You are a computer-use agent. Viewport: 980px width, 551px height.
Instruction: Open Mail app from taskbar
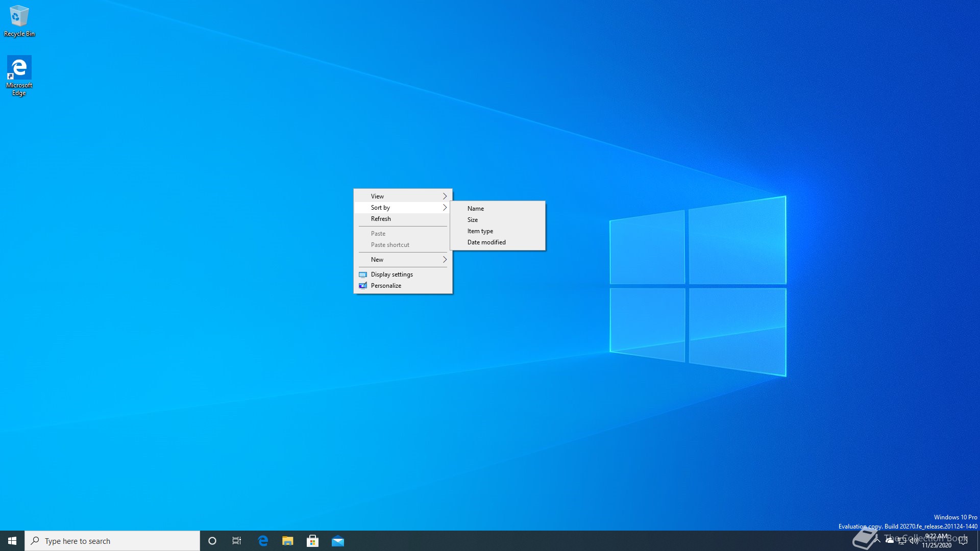338,541
